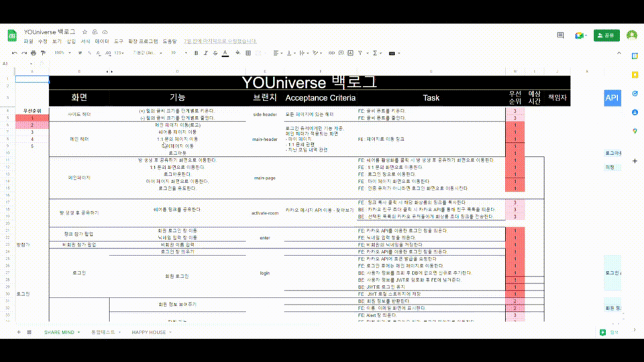This screenshot has width=644, height=362.
Task: Open the fill color picker
Action: point(237,53)
